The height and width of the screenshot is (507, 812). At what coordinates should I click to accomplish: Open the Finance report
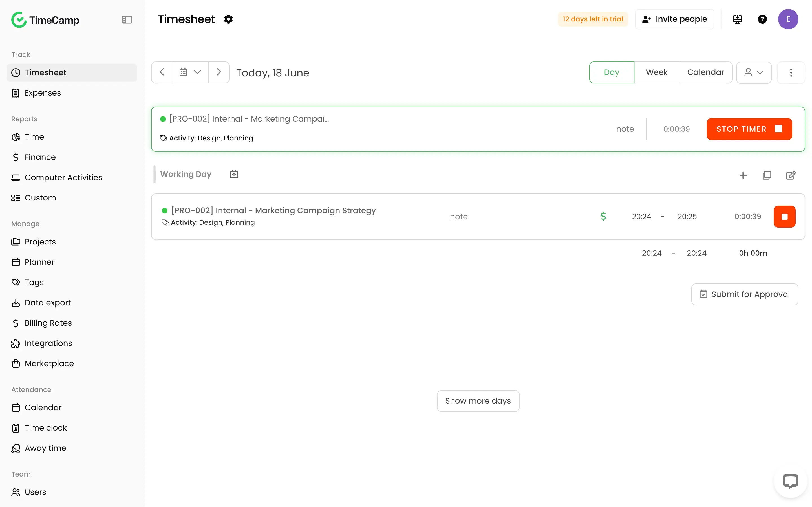(x=72, y=157)
